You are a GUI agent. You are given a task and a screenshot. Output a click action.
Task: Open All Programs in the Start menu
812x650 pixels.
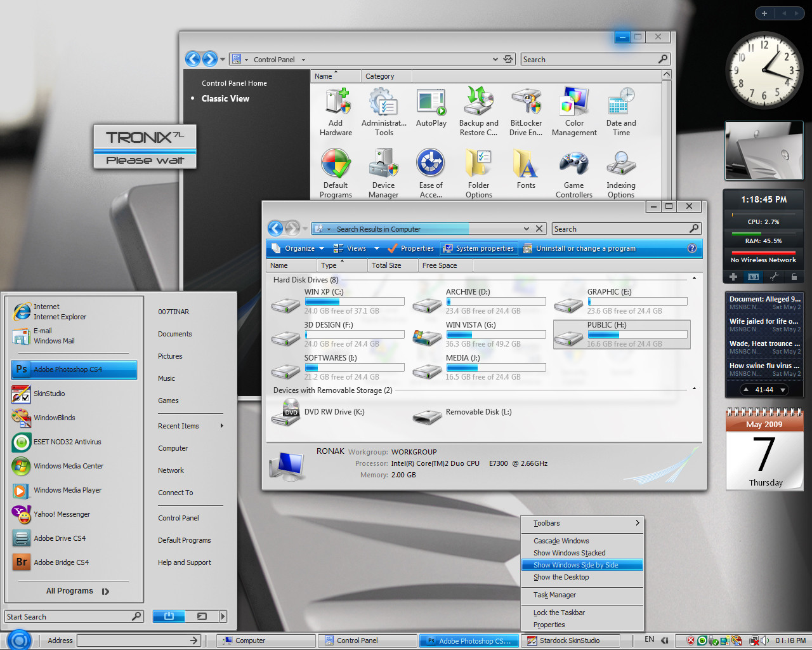[77, 591]
